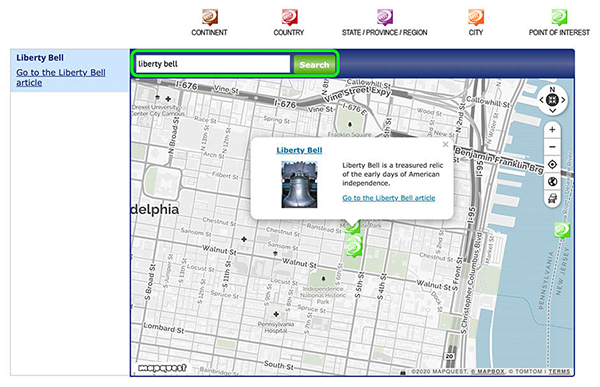Screen dimensions: 600x387
Task: Pan the map down with compass arrow
Action: pyautogui.click(x=552, y=111)
